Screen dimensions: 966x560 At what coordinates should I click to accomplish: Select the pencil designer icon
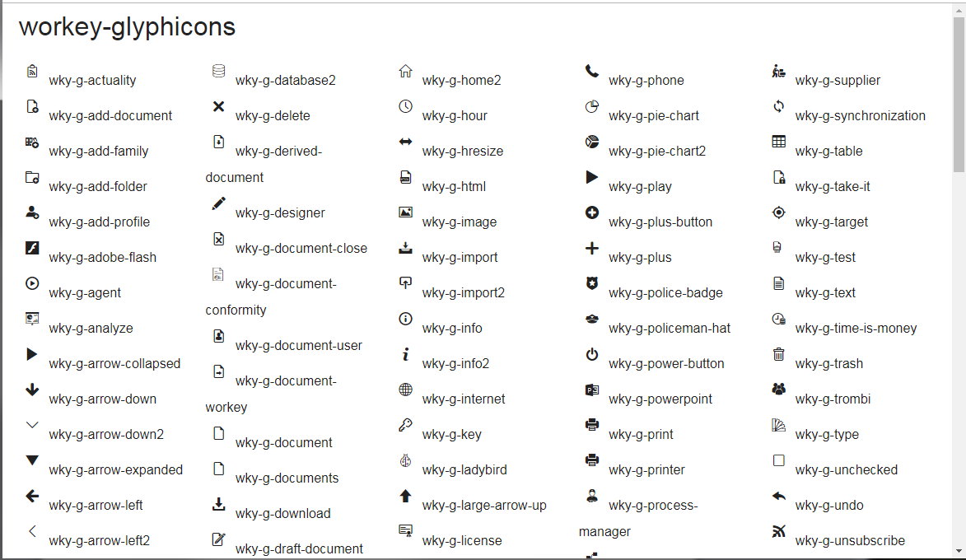(x=218, y=203)
